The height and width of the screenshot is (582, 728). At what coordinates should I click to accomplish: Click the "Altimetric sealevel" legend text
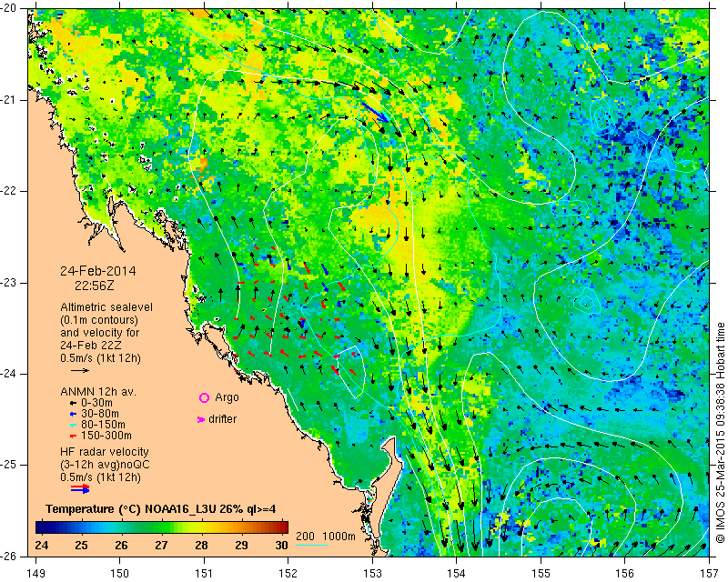(106, 307)
